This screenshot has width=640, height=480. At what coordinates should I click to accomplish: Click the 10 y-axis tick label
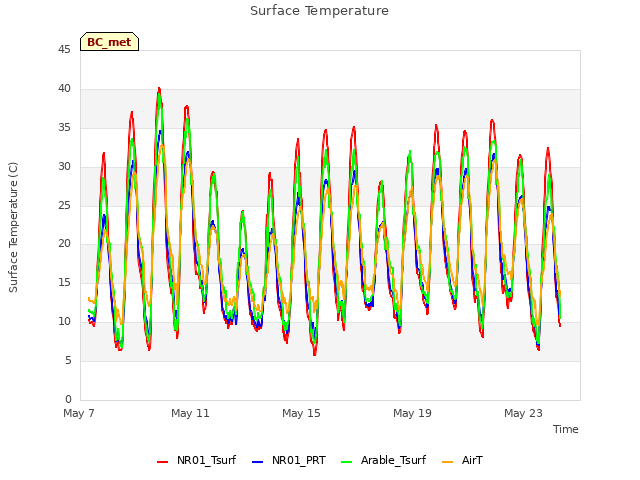[64, 322]
